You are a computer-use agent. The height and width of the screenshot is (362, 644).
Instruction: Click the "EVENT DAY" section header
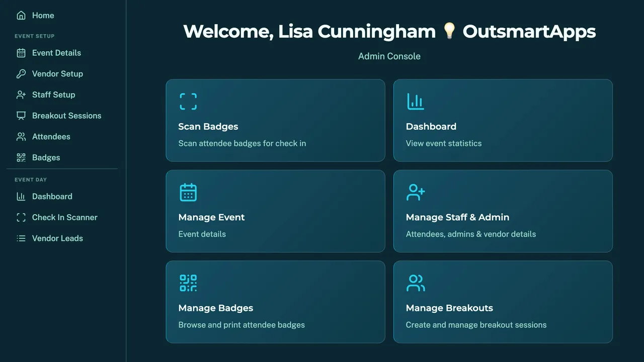point(31,179)
